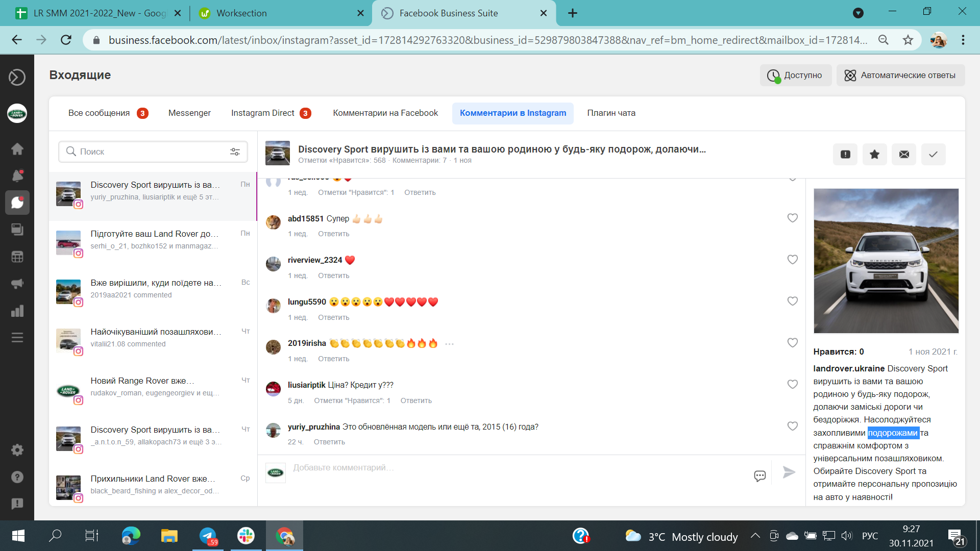Open Прихильники Land Rover вже conversation
Screen dimensions: 980x551
pos(153,485)
